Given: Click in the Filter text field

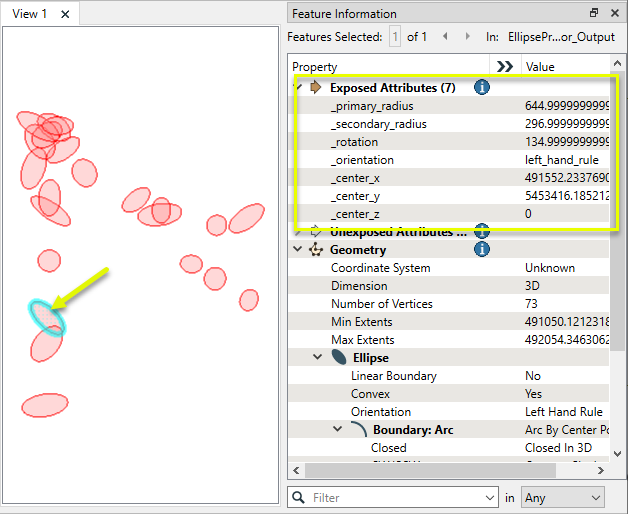Looking at the screenshot, I should (400, 497).
